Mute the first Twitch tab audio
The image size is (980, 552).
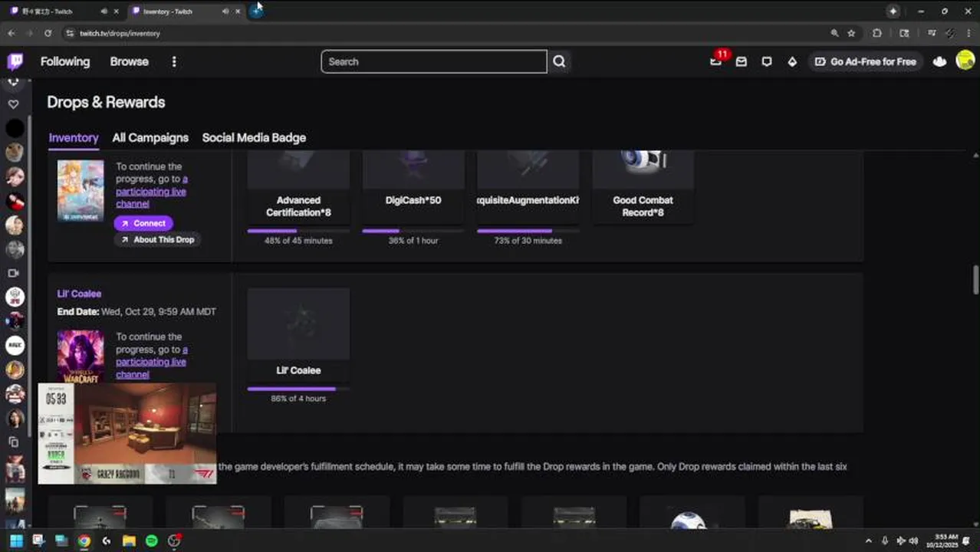click(x=104, y=11)
